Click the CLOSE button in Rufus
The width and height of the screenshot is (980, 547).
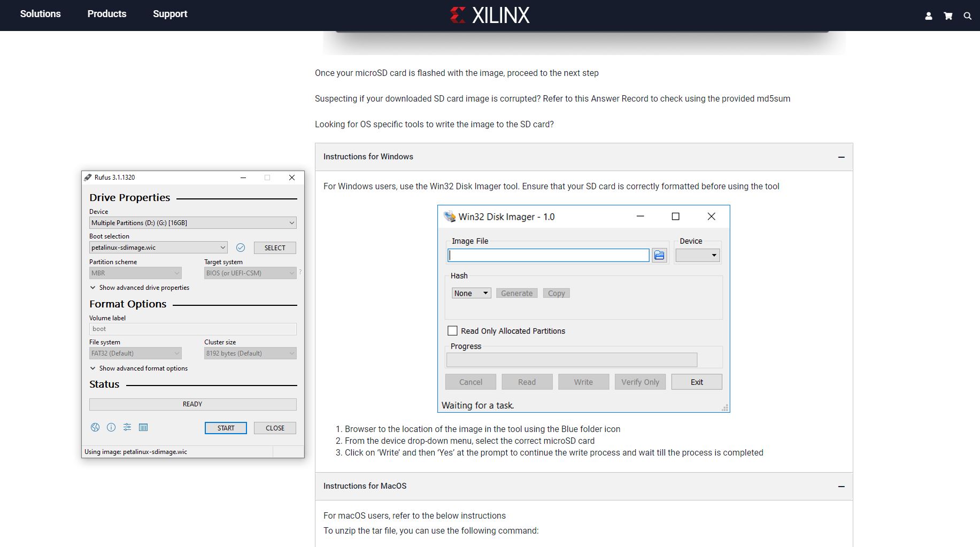(275, 428)
